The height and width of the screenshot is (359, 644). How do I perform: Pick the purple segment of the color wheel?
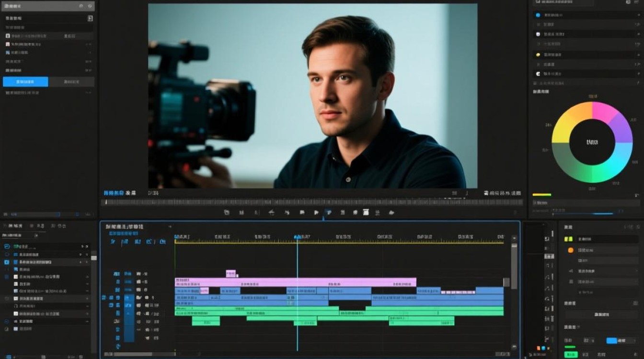coord(622,127)
